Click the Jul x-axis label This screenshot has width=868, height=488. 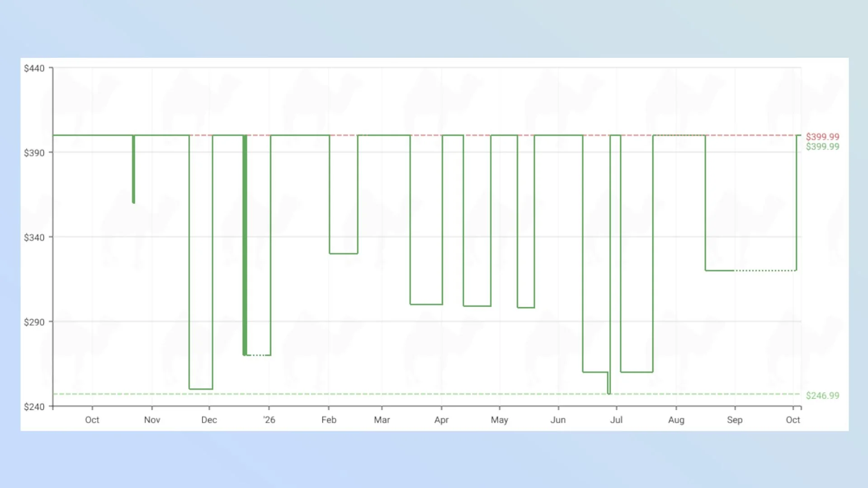click(x=616, y=420)
